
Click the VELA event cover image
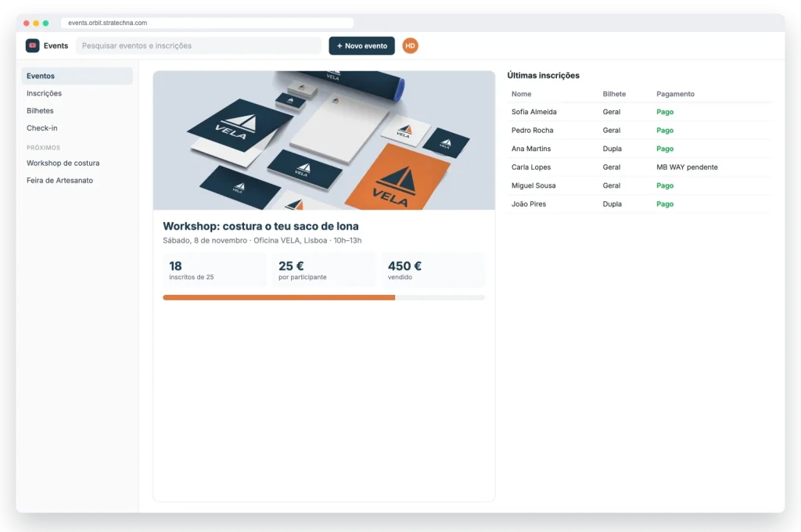point(324,140)
